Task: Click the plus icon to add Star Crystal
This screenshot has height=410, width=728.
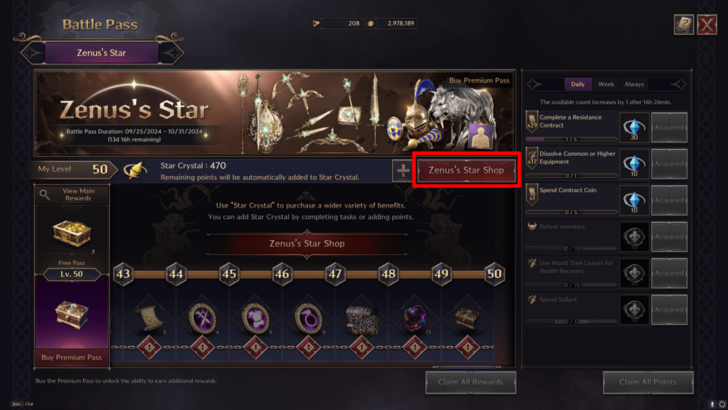Action: tap(403, 170)
